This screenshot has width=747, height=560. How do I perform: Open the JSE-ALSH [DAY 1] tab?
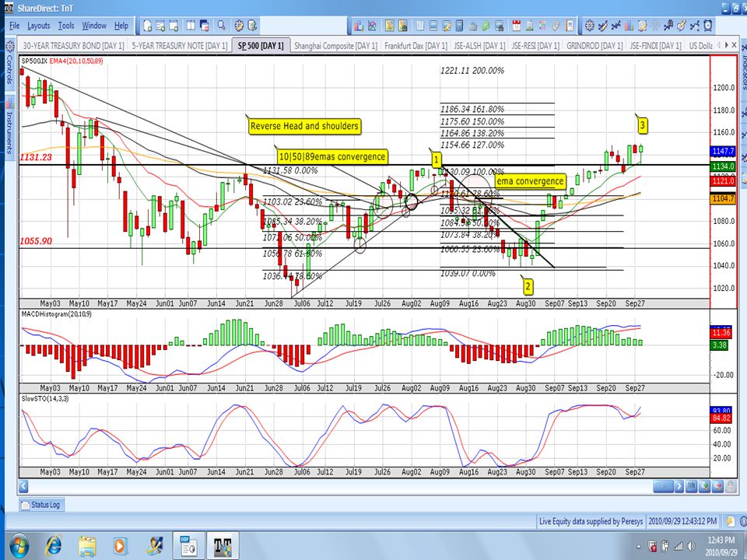(479, 46)
